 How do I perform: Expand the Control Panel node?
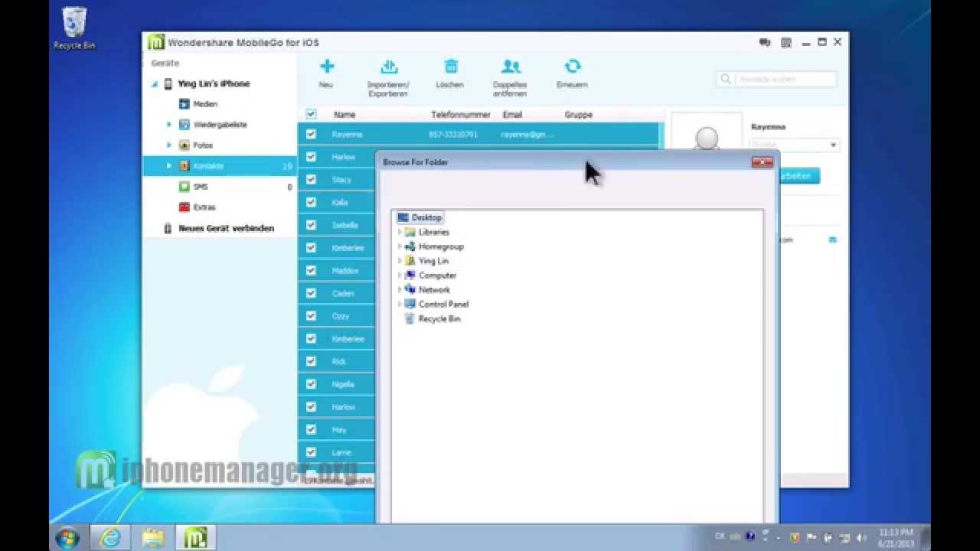tap(400, 304)
